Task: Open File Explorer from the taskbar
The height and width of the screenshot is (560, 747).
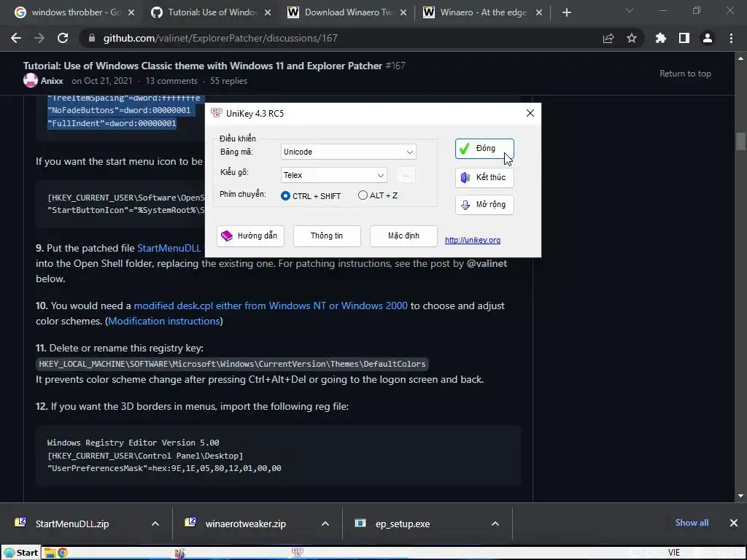Action: point(50,553)
